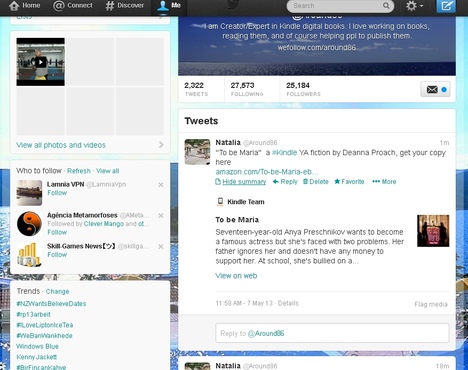Open the Home tab in top bar
This screenshot has width=468, height=370.
[24, 6]
